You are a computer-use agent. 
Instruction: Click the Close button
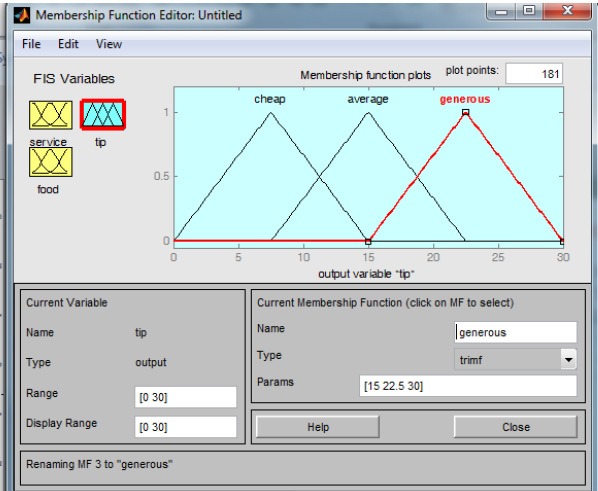coord(516,427)
